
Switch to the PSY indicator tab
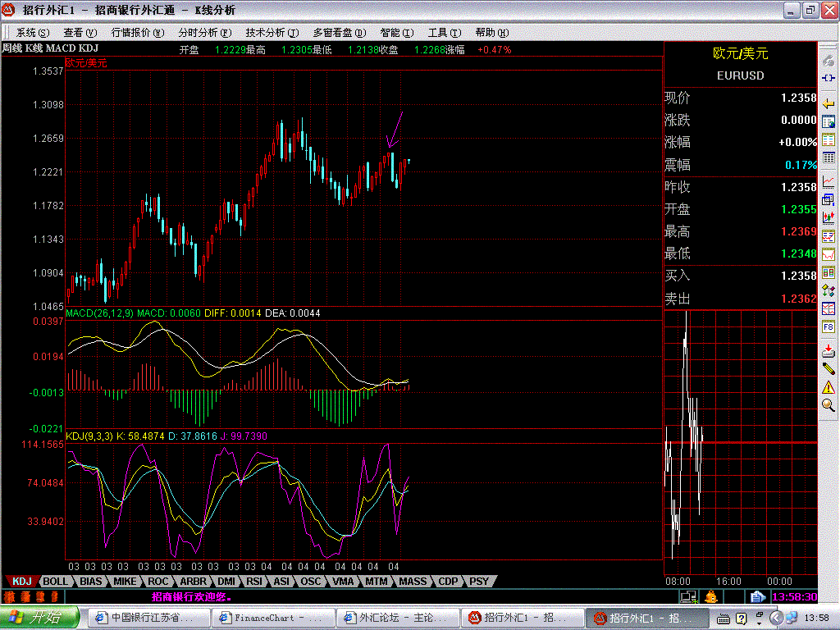[x=479, y=582]
